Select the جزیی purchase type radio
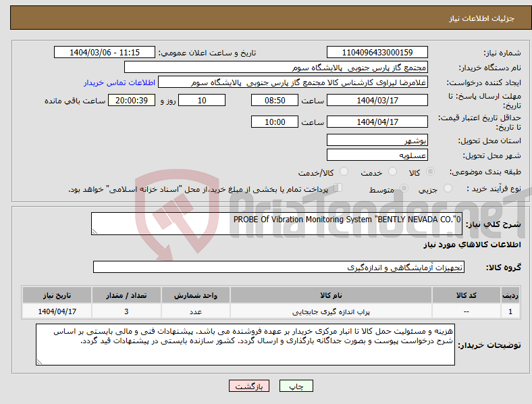This screenshot has height=404, width=532. tap(448, 188)
